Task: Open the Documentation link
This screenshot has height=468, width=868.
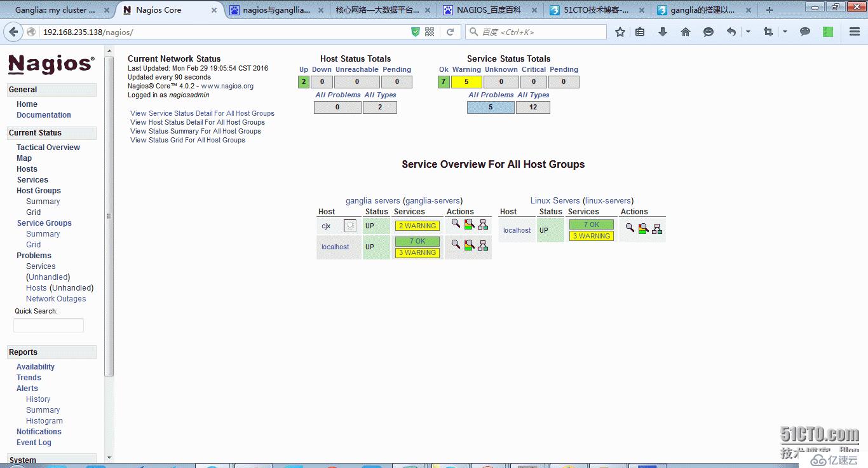Action: pos(44,115)
